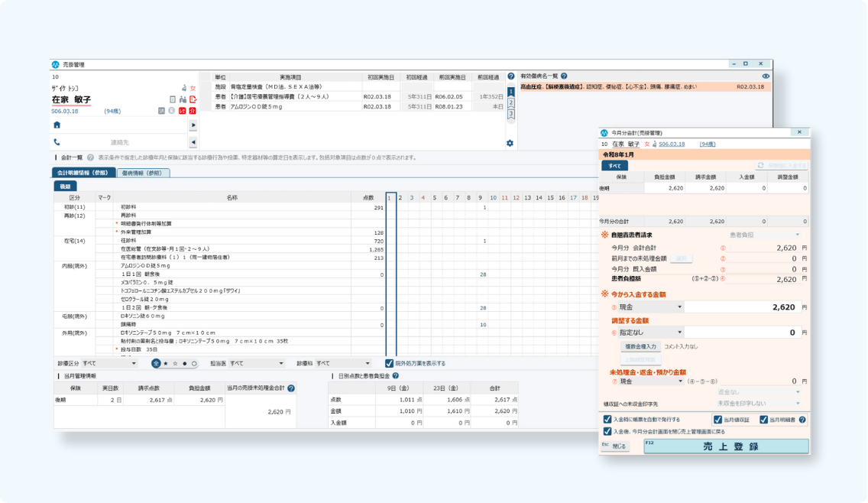
Task: Uncheck 入金時に帳票を自動で発行する
Action: click(607, 420)
